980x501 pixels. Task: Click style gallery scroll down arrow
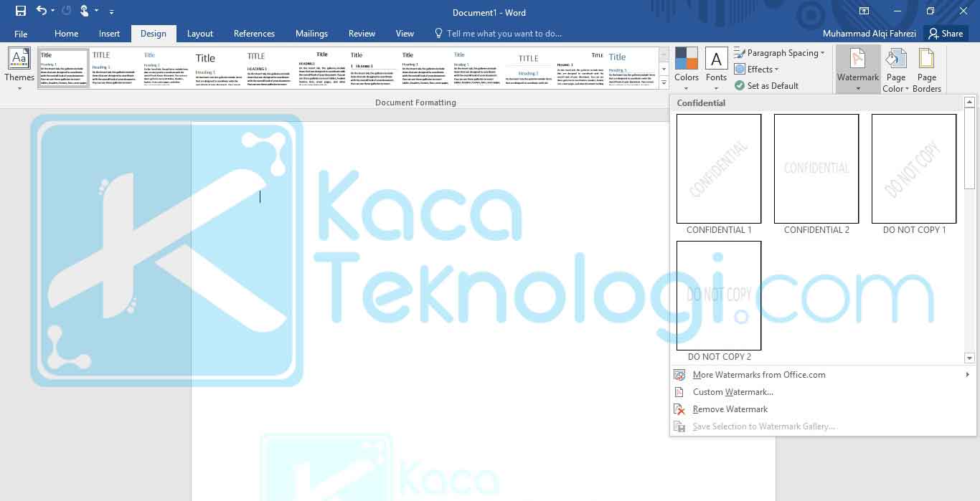pyautogui.click(x=664, y=69)
